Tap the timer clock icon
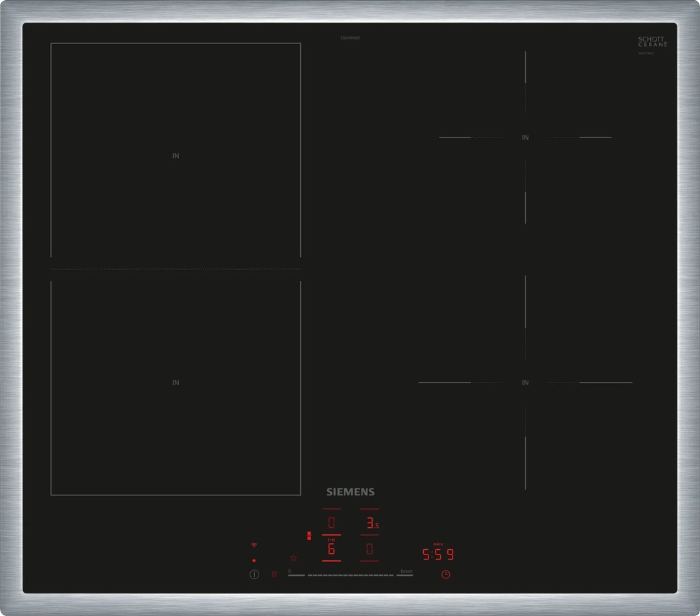Viewport: 700px width, 616px height. (446, 574)
